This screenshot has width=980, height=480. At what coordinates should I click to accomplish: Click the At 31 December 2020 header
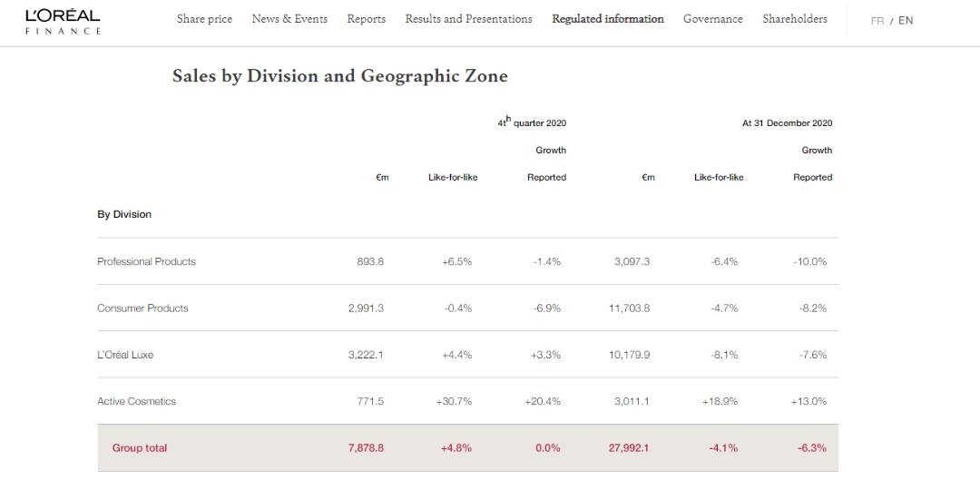787,123
